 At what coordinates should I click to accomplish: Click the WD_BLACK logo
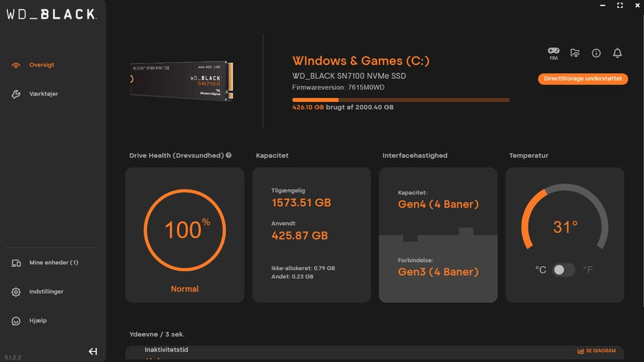pos(51,14)
